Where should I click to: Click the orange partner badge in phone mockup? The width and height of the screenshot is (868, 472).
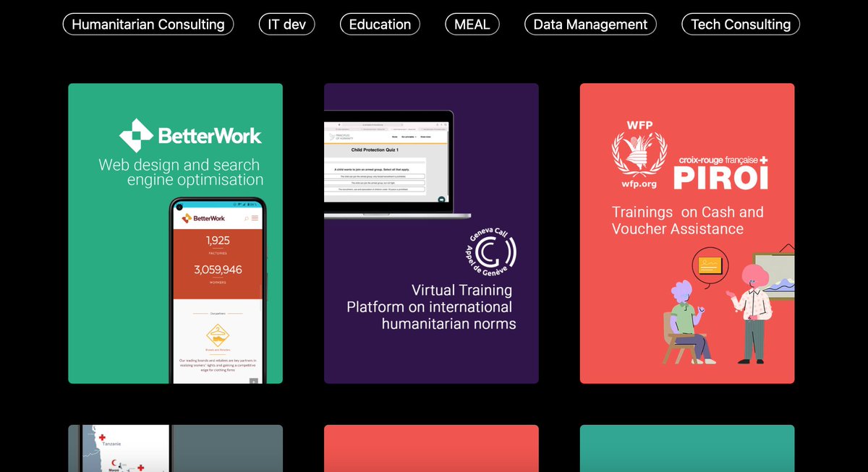point(218,335)
